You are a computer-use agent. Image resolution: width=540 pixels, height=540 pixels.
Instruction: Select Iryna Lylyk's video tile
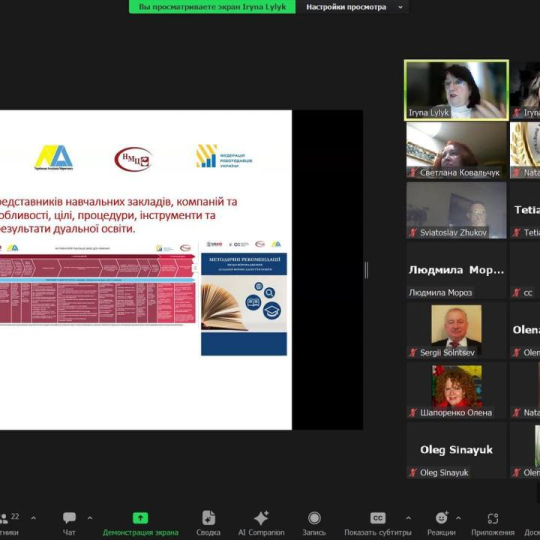click(x=456, y=90)
